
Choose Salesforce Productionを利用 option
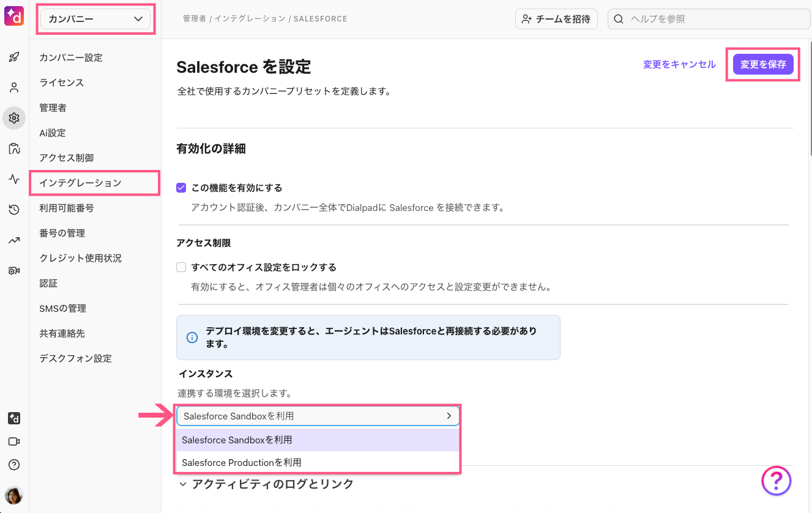[x=318, y=463]
